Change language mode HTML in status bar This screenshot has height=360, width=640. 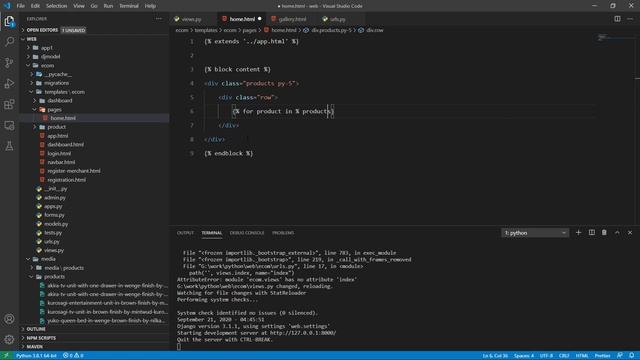tap(582, 356)
